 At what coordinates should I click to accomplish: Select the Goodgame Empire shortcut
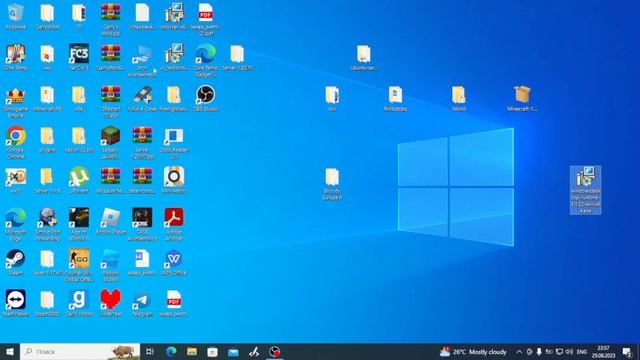click(x=16, y=102)
